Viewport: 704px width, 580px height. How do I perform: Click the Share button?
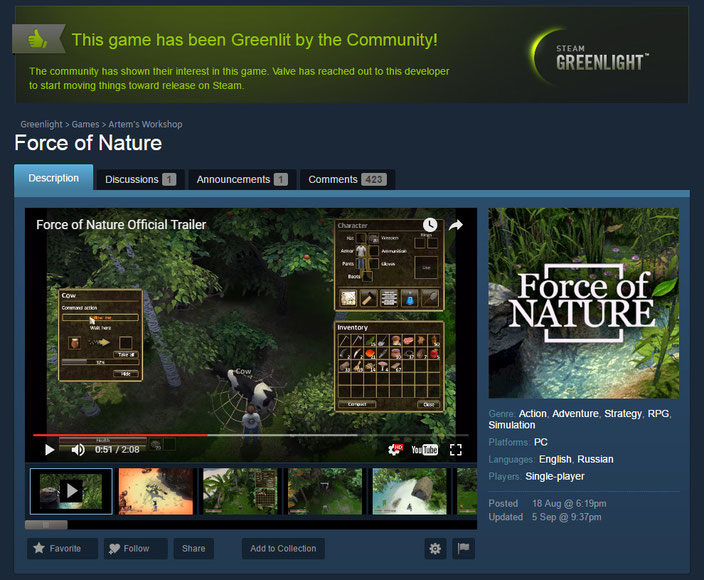pos(194,549)
